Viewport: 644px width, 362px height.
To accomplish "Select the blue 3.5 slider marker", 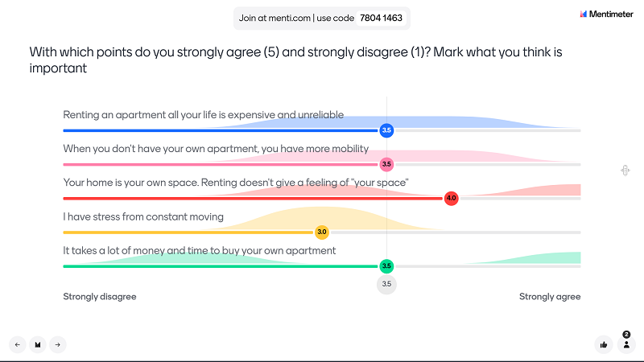I will [386, 130].
